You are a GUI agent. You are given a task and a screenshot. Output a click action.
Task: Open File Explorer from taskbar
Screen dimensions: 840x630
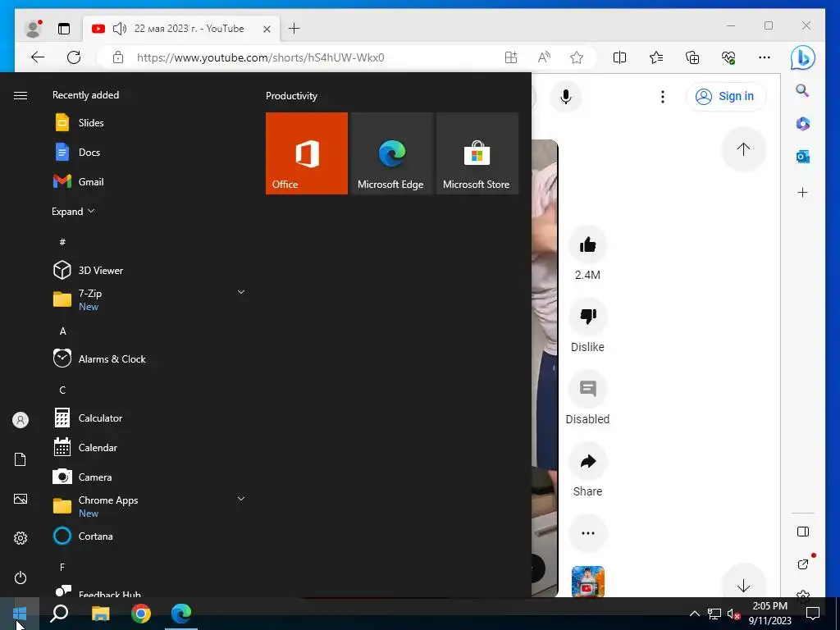100,614
